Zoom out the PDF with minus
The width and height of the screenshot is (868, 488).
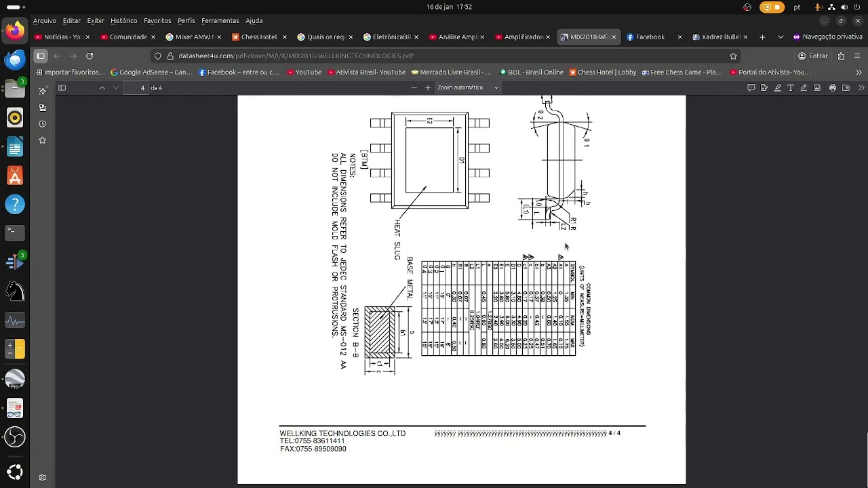pos(414,87)
